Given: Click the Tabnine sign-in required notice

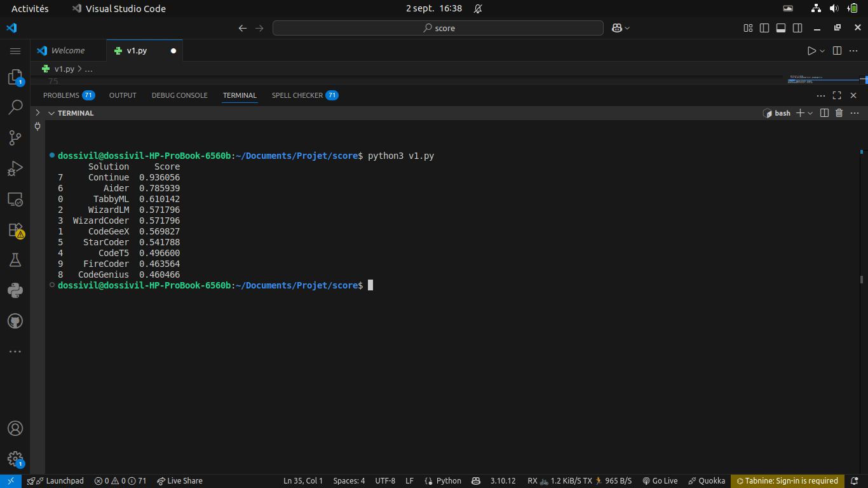Looking at the screenshot, I should coord(787,481).
